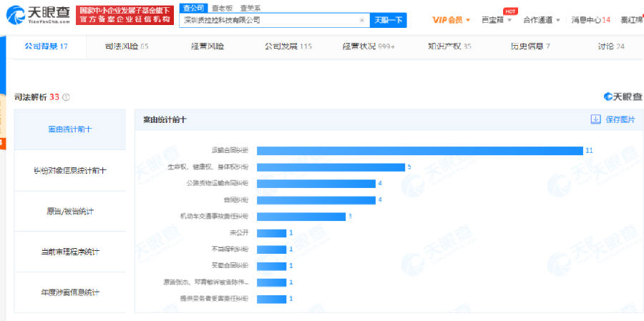Screen dimensions: 644x321
Task: Click the 生命权、健康权、身体权纠纷 bar
Action: tap(331, 167)
